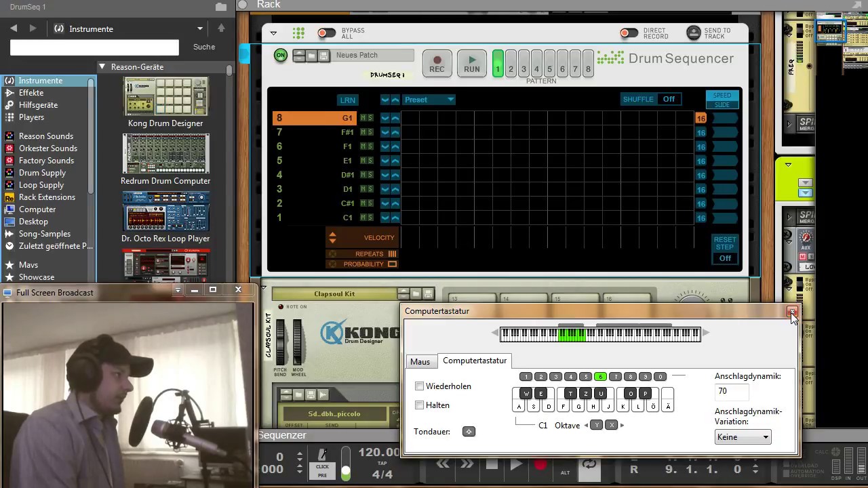Viewport: 868px width, 488px height.
Task: Select octave number key 6
Action: (600, 377)
